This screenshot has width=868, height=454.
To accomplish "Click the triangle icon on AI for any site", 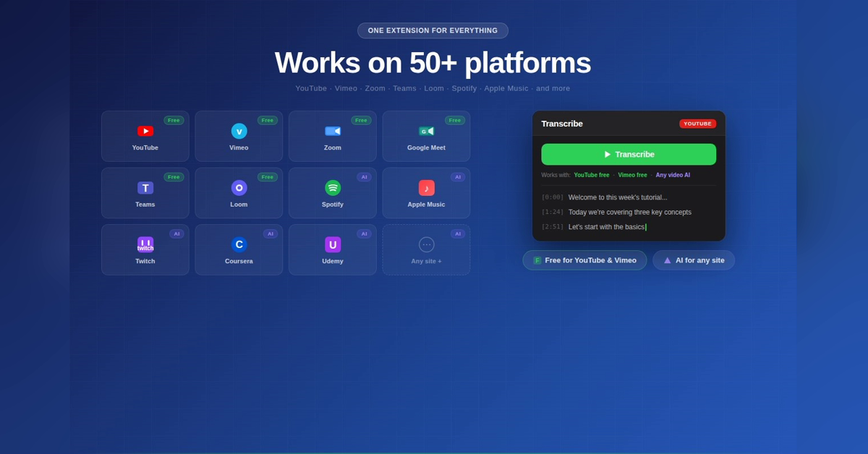I will 668,260.
